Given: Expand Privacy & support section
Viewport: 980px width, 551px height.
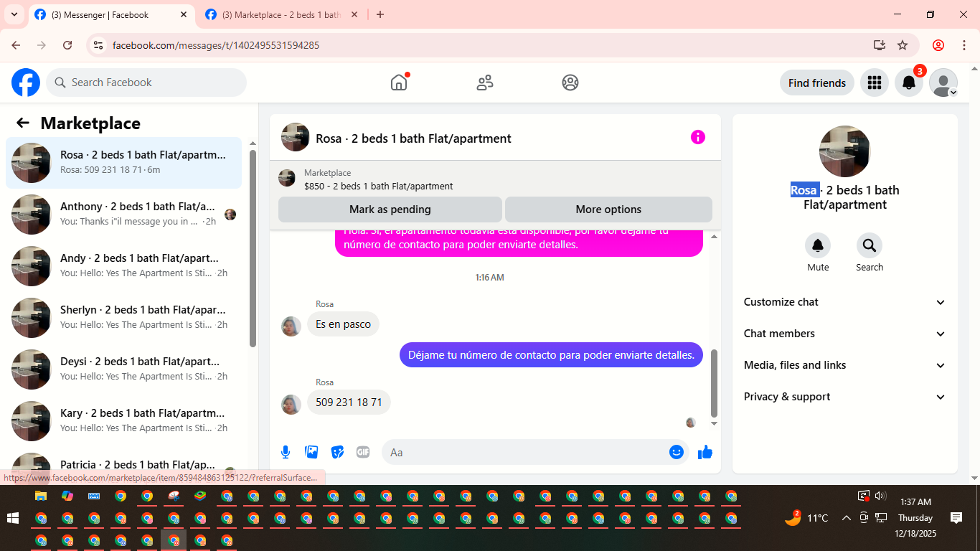Looking at the screenshot, I should point(844,397).
